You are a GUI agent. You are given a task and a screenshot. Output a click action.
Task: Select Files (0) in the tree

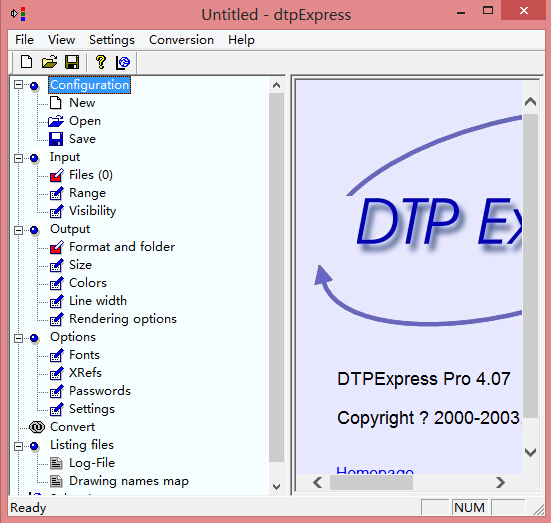[x=91, y=175]
